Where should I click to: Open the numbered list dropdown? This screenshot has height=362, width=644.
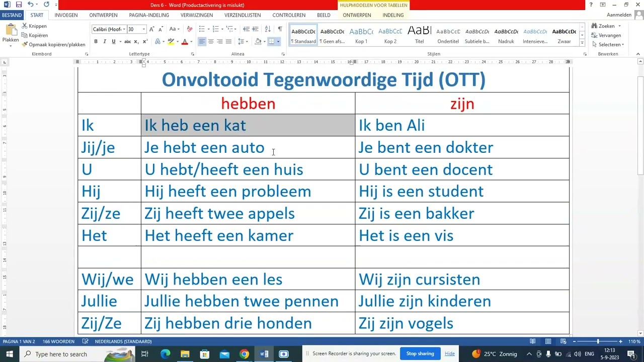pyautogui.click(x=223, y=29)
